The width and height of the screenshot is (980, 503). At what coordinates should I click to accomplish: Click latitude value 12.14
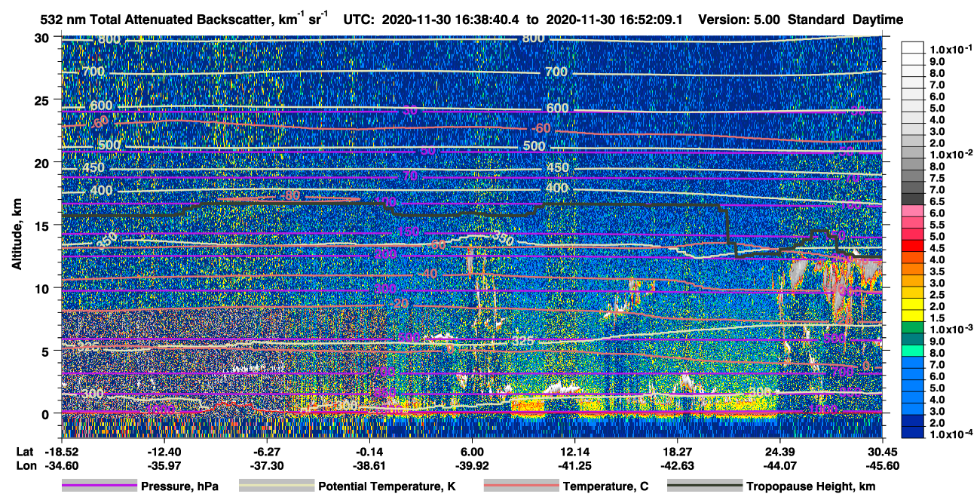click(x=574, y=452)
